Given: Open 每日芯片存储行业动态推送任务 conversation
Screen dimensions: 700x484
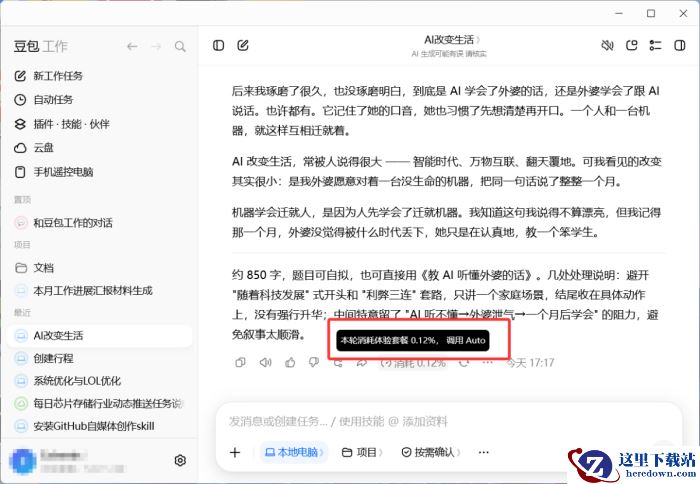Looking at the screenshot, I should [100, 404].
